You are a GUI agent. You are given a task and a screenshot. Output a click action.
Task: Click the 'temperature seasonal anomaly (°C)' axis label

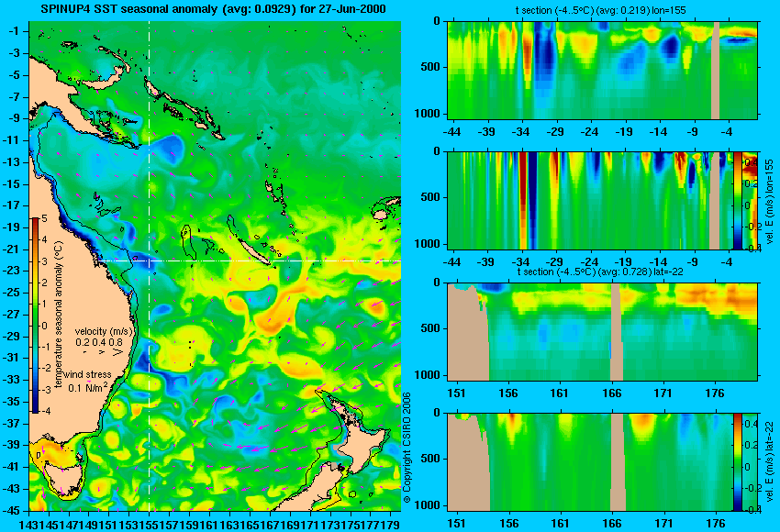coord(59,315)
